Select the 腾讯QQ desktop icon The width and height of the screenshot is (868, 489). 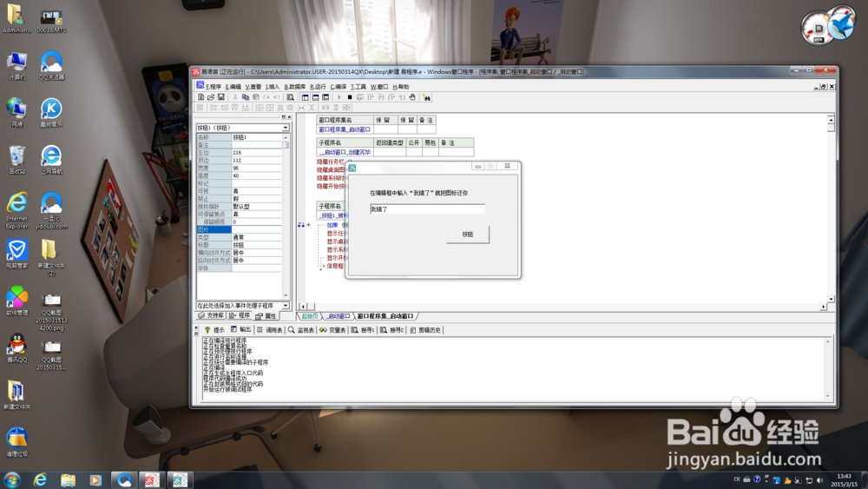17,347
